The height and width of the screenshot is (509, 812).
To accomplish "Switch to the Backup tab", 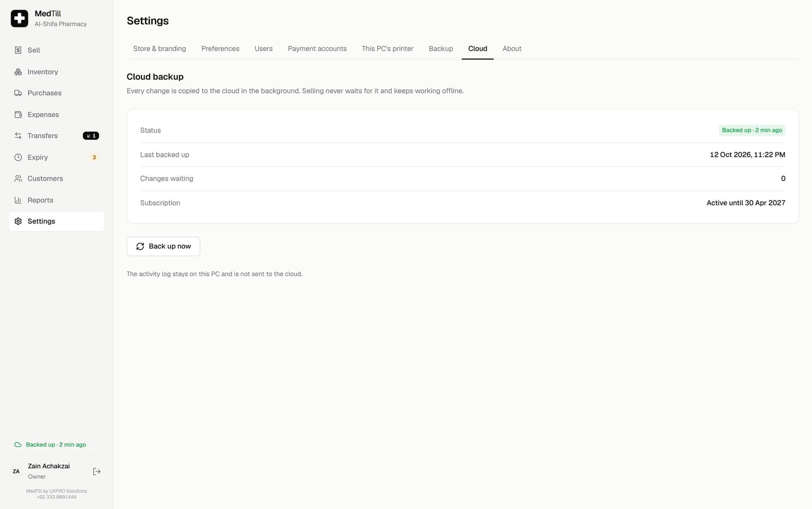I will (x=441, y=49).
